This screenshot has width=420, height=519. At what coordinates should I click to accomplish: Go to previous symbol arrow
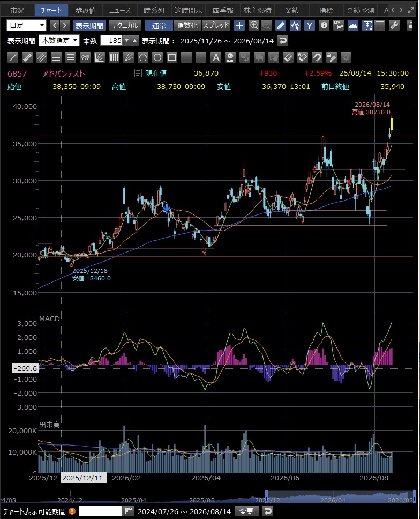tap(55, 25)
